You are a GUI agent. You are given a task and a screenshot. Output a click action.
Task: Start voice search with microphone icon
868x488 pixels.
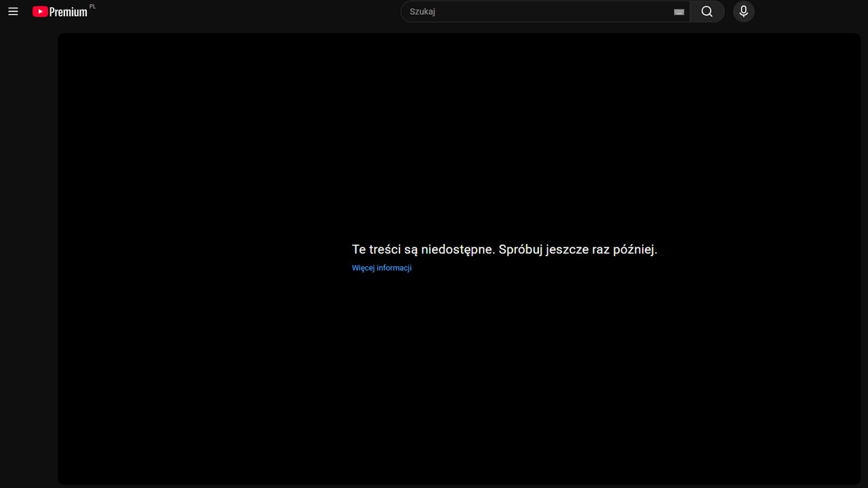[x=743, y=12]
